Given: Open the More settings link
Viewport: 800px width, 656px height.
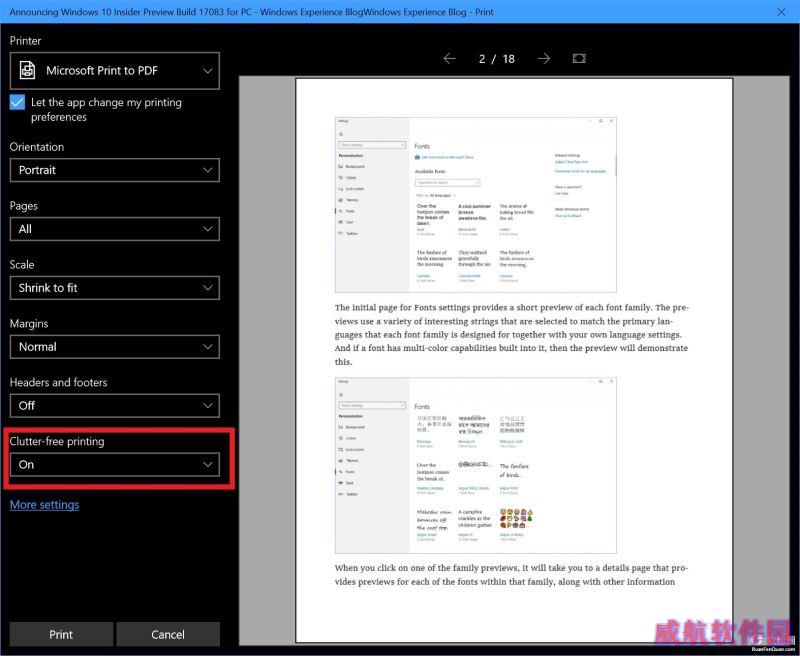Looking at the screenshot, I should click(44, 504).
